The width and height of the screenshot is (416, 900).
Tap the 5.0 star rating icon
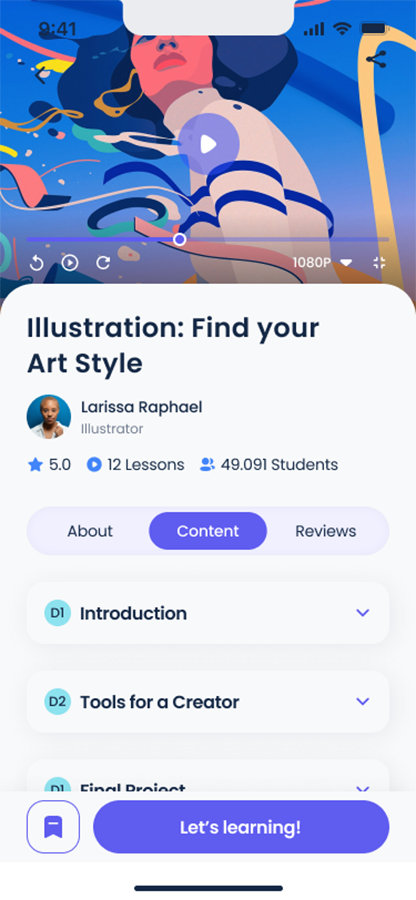tap(36, 464)
